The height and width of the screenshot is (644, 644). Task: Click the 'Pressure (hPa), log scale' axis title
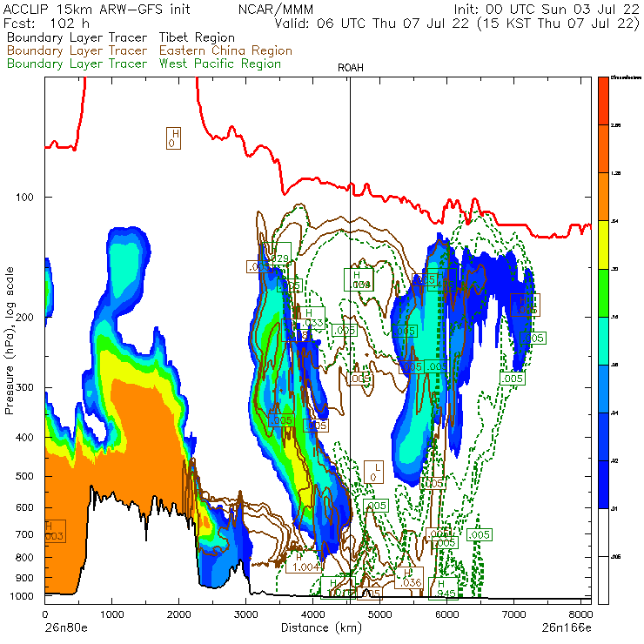coord(9,341)
